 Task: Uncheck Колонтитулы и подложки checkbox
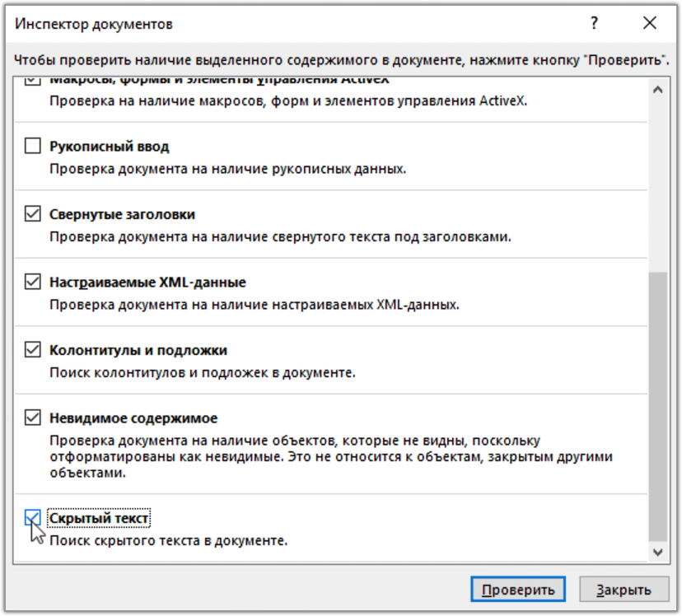click(x=33, y=350)
